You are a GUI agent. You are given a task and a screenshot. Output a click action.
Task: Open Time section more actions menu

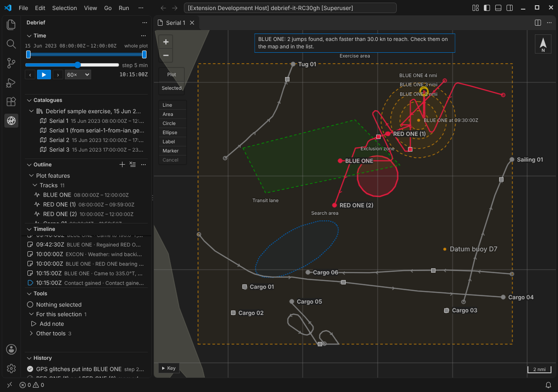[143, 36]
